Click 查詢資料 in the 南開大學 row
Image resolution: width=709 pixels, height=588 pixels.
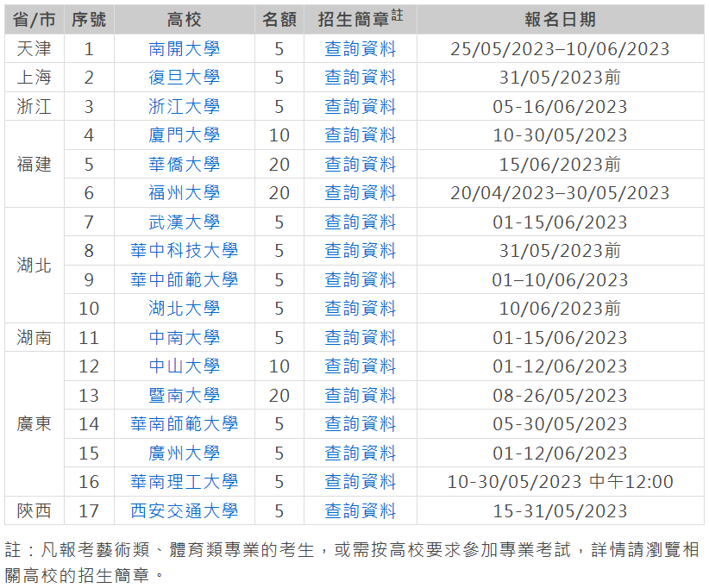(361, 49)
